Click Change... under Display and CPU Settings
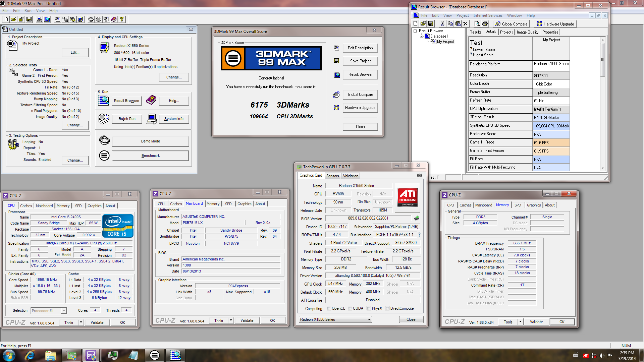 pyautogui.click(x=174, y=77)
